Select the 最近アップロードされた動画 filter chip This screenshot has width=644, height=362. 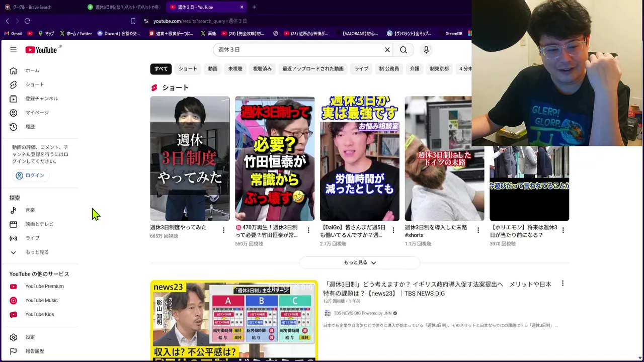(313, 69)
